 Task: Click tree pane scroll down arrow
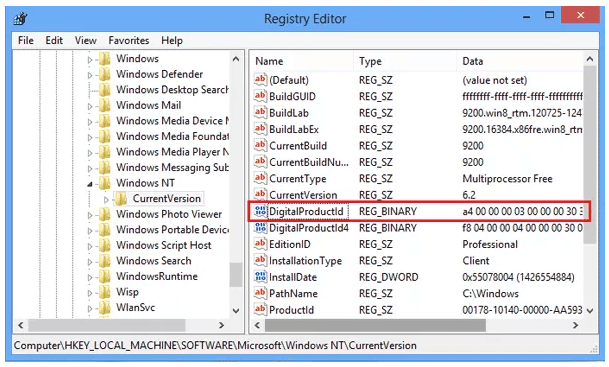[x=236, y=311]
